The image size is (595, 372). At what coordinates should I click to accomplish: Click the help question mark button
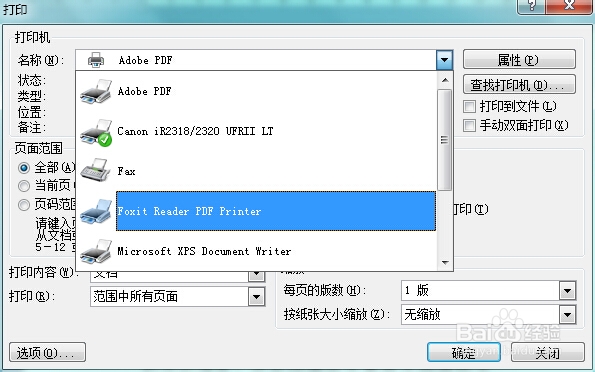coord(531,6)
